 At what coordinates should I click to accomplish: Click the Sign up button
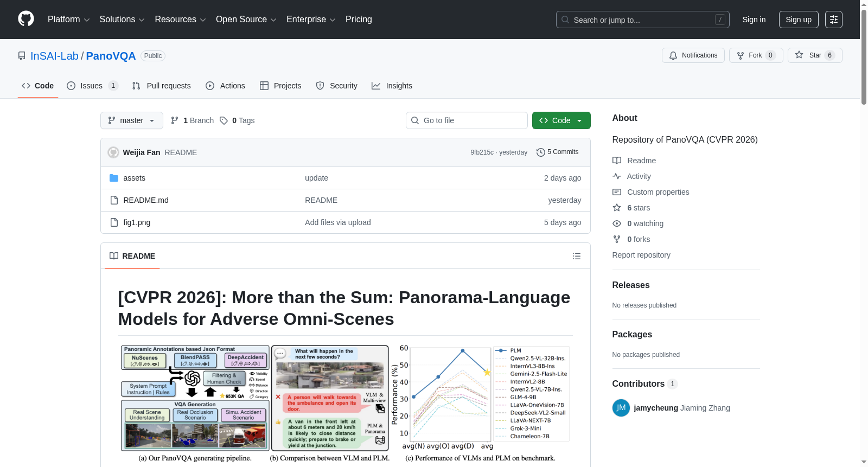(x=799, y=20)
